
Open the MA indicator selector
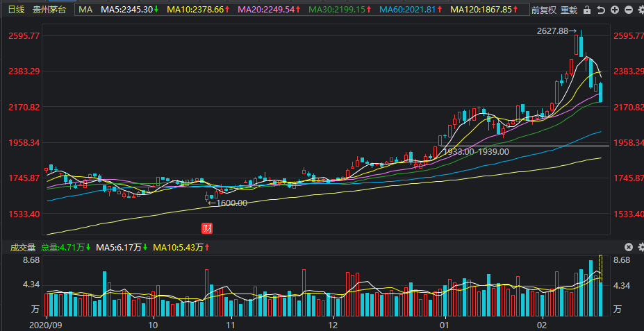tap(85, 10)
